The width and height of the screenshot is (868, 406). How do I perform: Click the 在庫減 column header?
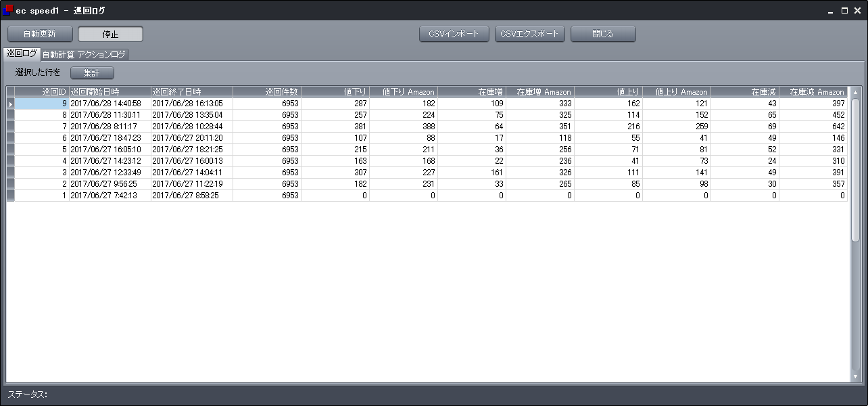click(x=744, y=91)
